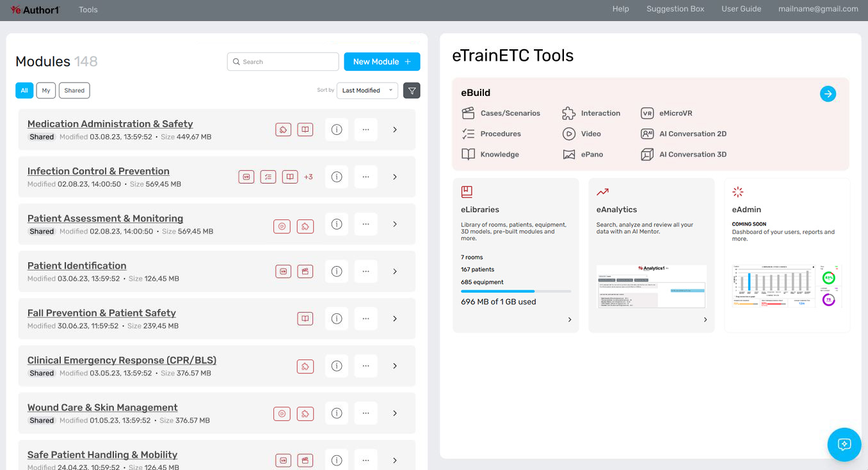Open the Interaction puzzle icon in eBuild
The width and height of the screenshot is (868, 470).
pyautogui.click(x=568, y=113)
